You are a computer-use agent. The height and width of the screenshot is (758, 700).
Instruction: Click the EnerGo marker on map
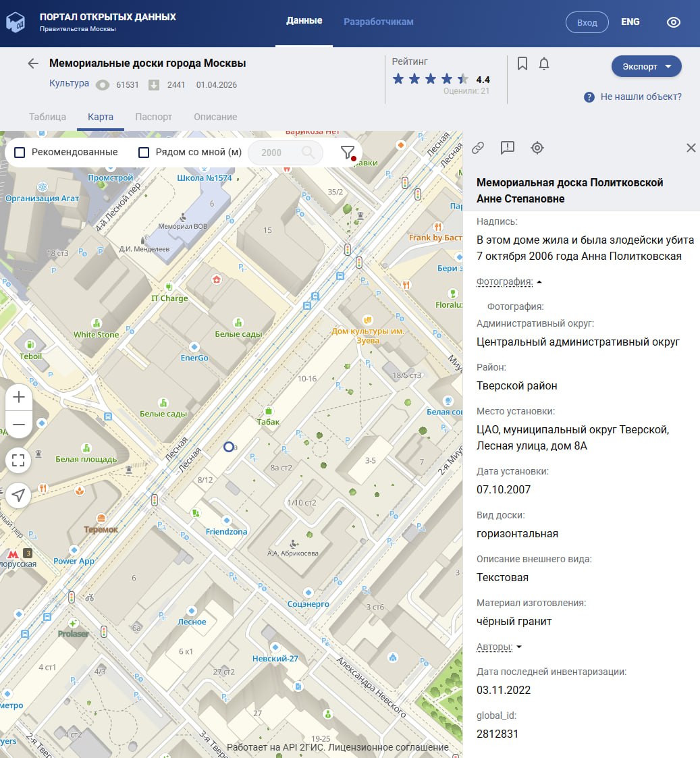[194, 347]
